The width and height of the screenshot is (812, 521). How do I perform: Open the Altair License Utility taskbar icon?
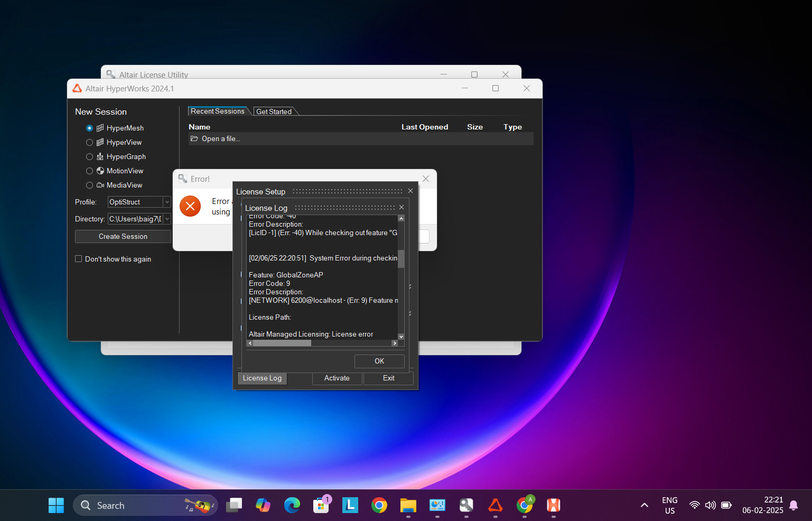(x=466, y=505)
